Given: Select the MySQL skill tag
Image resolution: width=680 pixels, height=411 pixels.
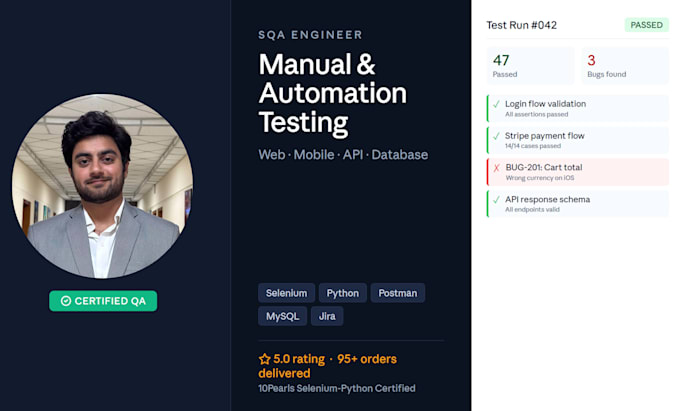Looking at the screenshot, I should point(282,316).
